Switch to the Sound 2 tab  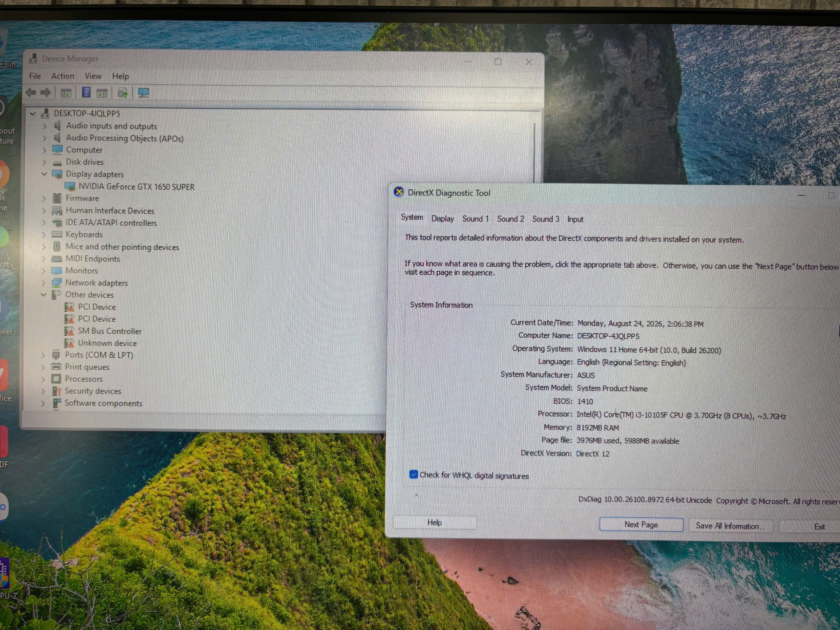pos(511,219)
